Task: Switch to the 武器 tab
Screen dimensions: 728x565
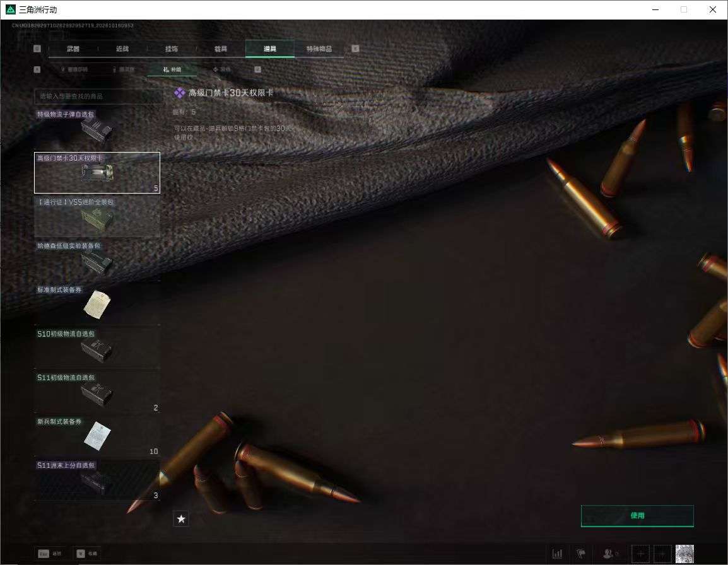Action: pyautogui.click(x=73, y=49)
